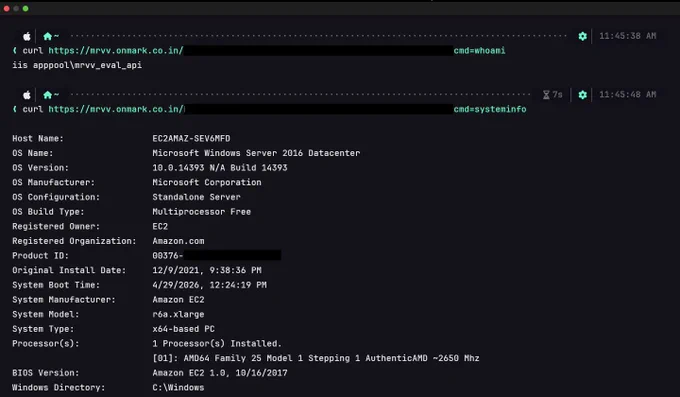Click the System Model: label
The width and height of the screenshot is (680, 397).
tap(46, 315)
